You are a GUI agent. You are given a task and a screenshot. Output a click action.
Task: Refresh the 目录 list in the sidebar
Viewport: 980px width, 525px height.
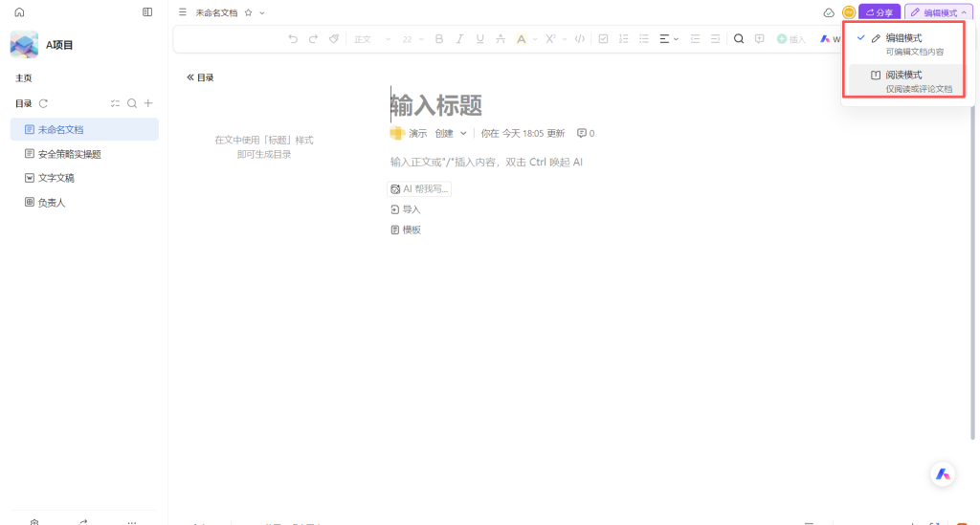coord(43,103)
